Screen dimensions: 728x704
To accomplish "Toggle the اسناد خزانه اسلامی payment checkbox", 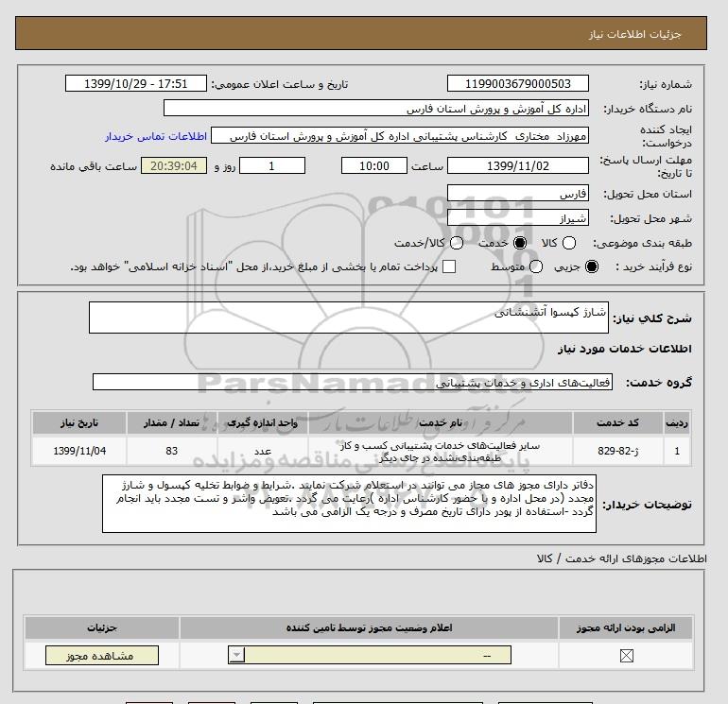I will click(x=449, y=266).
